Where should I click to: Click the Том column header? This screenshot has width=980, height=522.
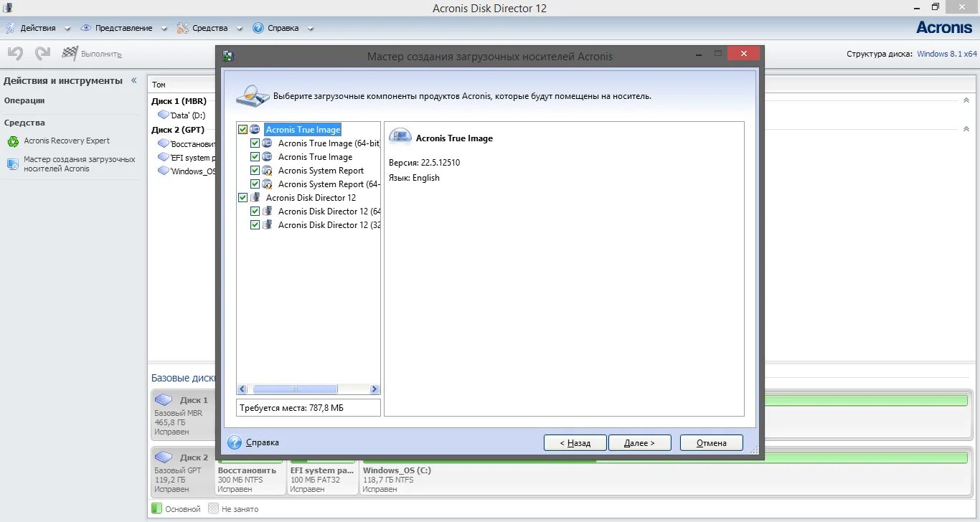click(159, 85)
